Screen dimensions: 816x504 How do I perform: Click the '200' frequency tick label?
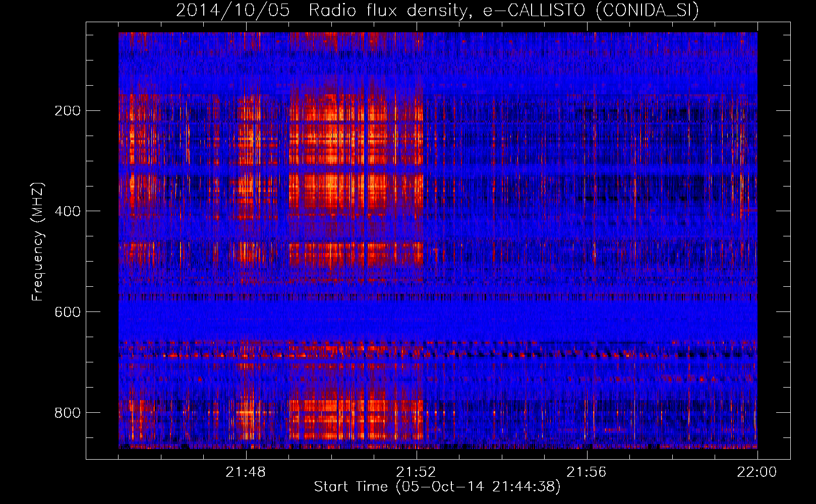pos(67,111)
